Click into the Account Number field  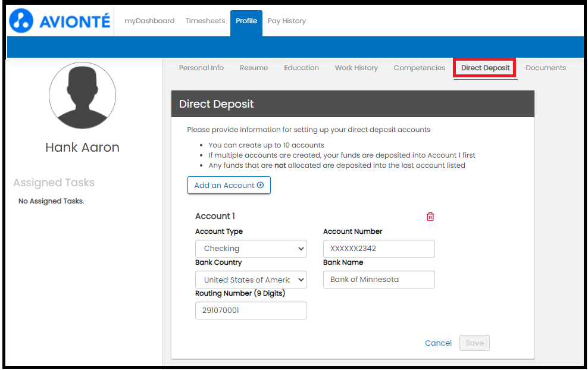click(379, 249)
